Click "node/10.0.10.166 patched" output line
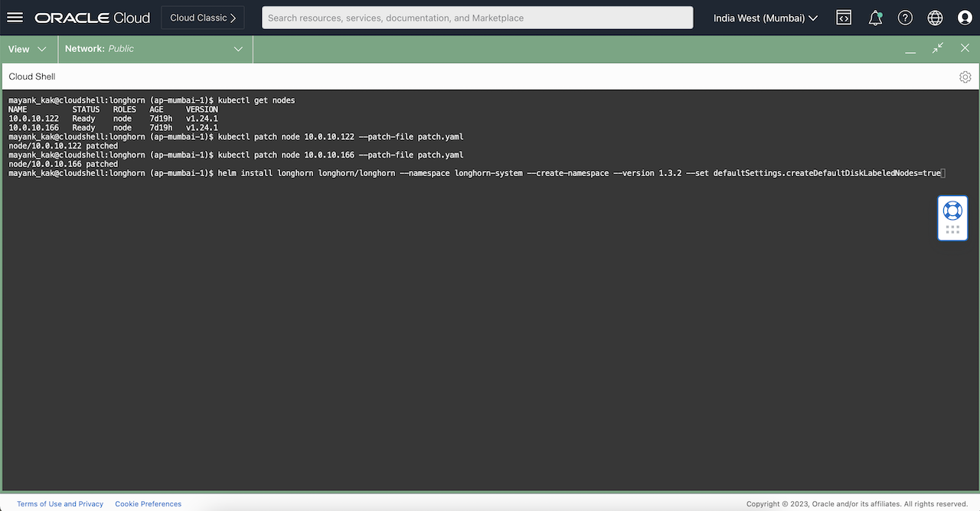Viewport: 980px width, 511px height. click(64, 164)
